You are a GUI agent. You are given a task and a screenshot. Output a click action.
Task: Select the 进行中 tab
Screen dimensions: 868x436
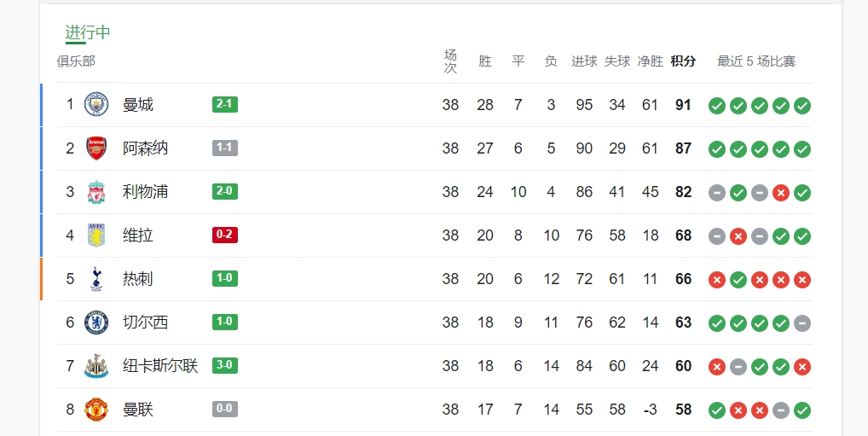(88, 32)
